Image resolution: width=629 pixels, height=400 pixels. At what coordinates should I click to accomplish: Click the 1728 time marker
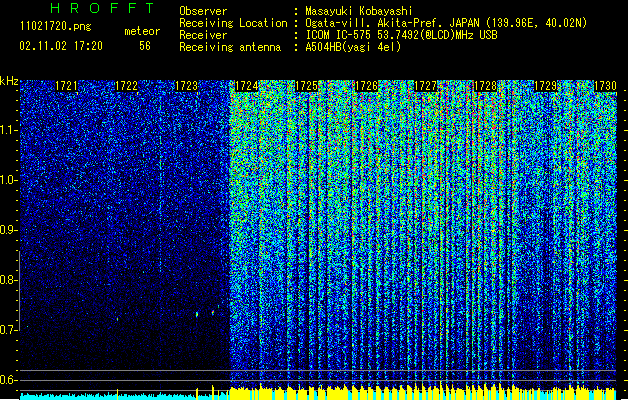click(x=485, y=86)
